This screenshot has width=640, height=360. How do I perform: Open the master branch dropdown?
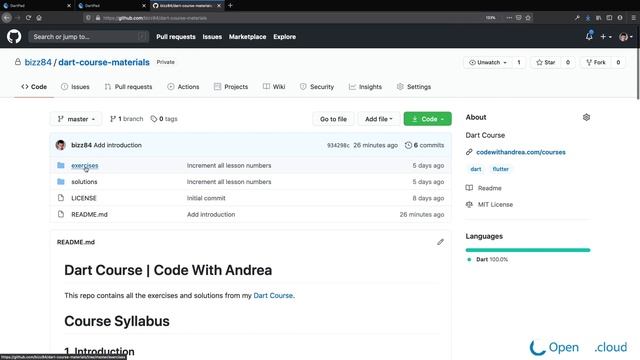tap(76, 119)
